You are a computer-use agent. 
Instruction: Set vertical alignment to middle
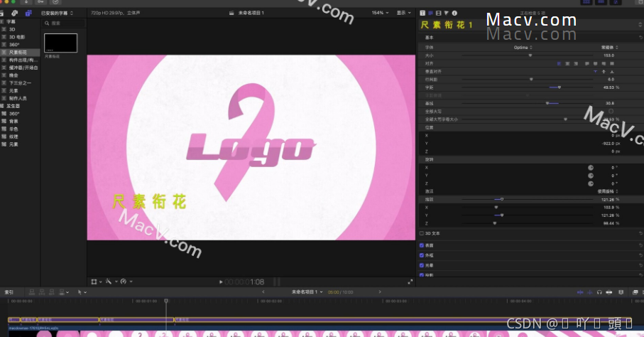click(604, 72)
